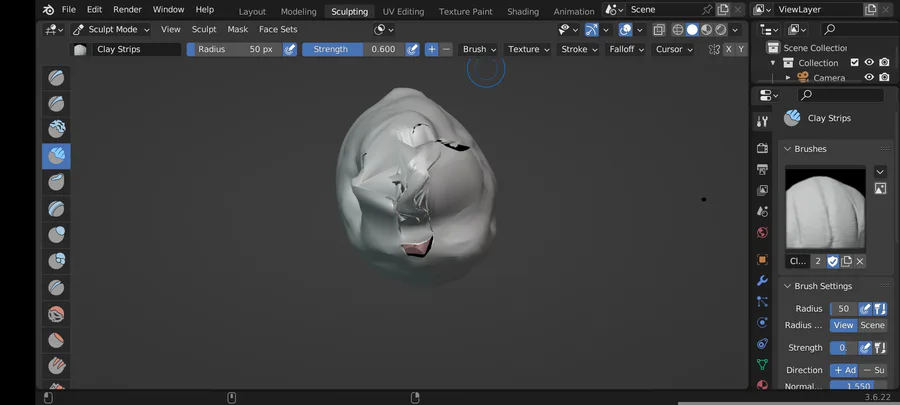The height and width of the screenshot is (405, 900).
Task: Click the Subtract direction button in header
Action: tap(446, 49)
